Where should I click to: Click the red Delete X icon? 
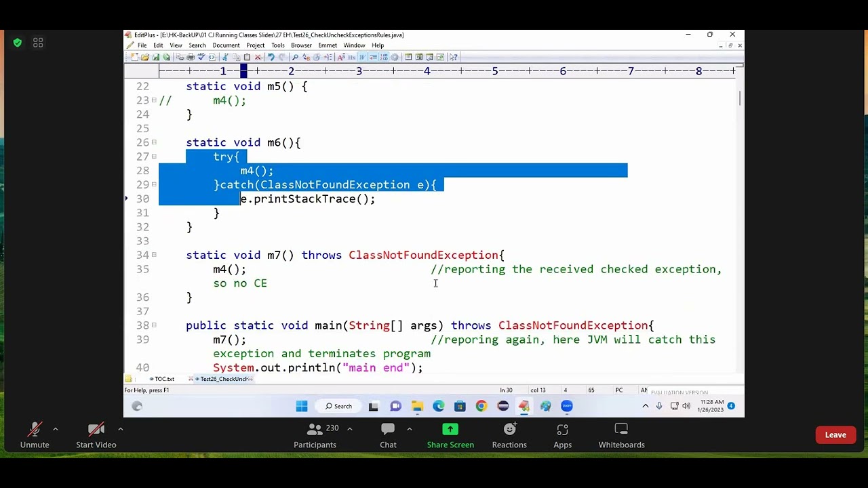pos(258,57)
